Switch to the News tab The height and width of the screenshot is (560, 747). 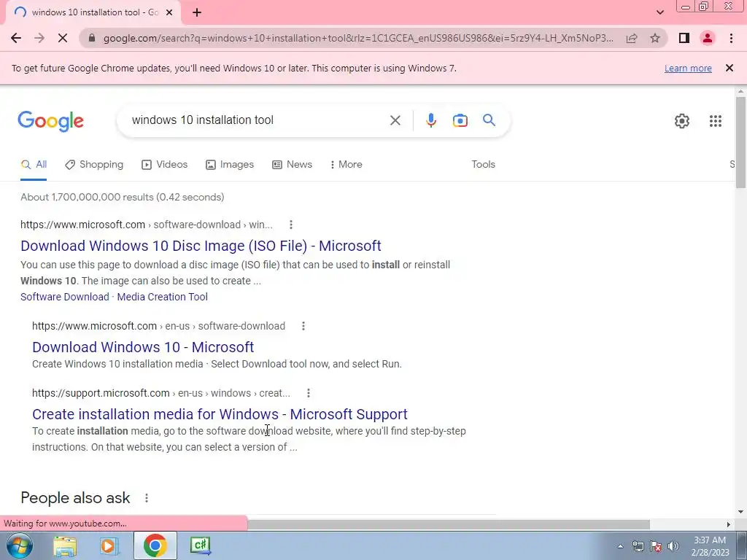pos(292,164)
